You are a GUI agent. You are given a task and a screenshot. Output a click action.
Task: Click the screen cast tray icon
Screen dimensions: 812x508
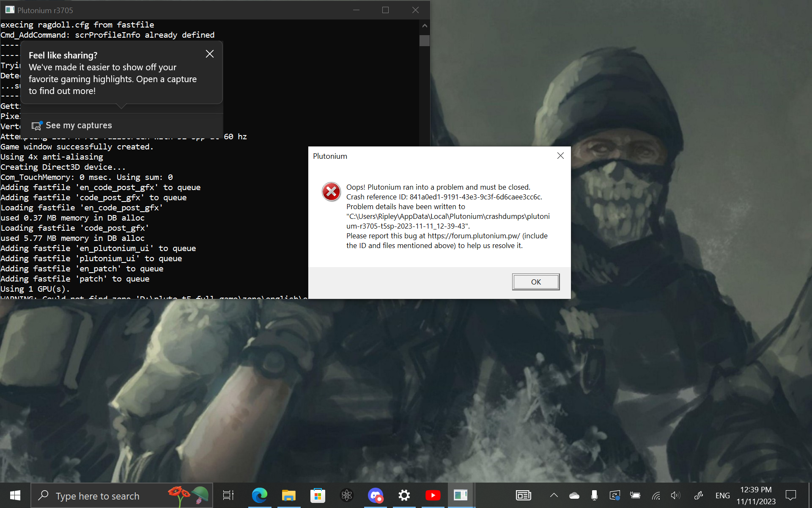(615, 495)
